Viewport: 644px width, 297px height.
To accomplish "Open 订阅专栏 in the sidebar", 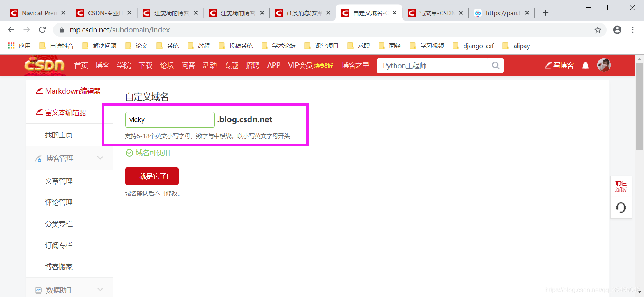I will pos(58,245).
